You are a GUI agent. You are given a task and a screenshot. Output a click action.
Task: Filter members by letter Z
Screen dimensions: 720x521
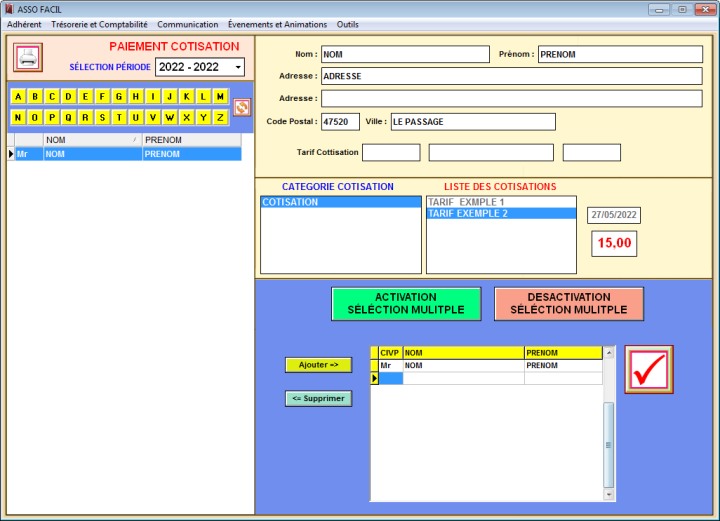[x=221, y=117]
